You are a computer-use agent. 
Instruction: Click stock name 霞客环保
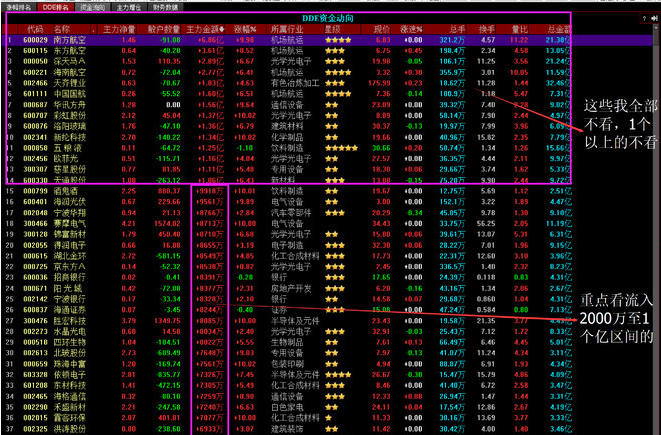70,418
